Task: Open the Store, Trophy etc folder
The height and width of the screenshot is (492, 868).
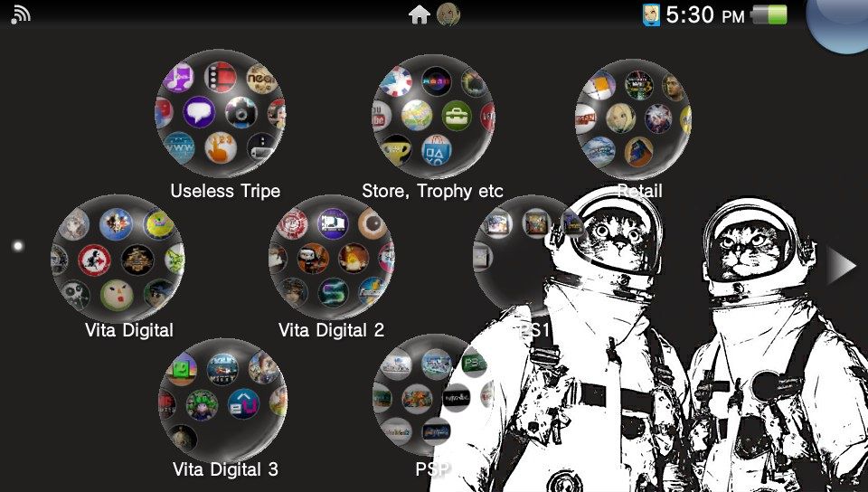Action: (x=433, y=117)
